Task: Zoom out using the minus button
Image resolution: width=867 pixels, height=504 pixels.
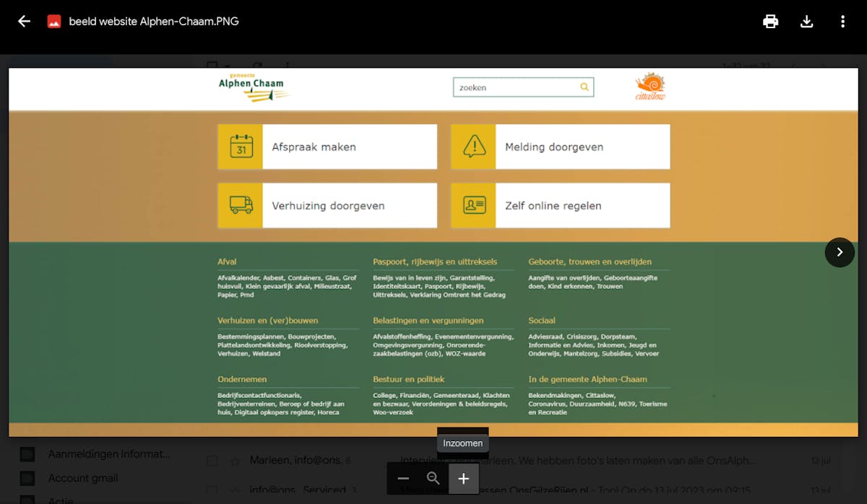Action: (403, 478)
